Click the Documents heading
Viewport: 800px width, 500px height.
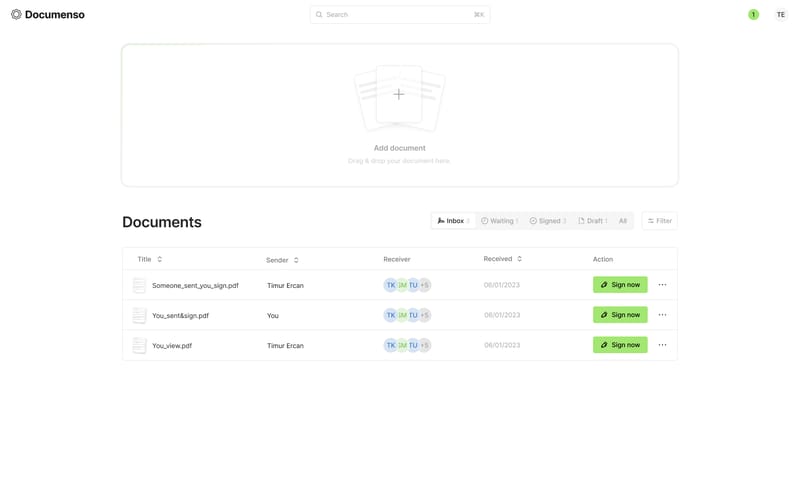[x=162, y=222]
